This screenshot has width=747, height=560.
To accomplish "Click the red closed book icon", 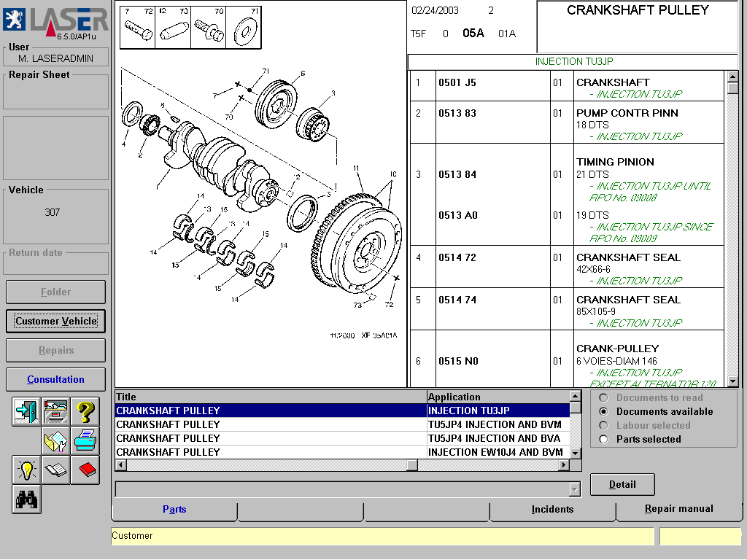I will 85,470.
